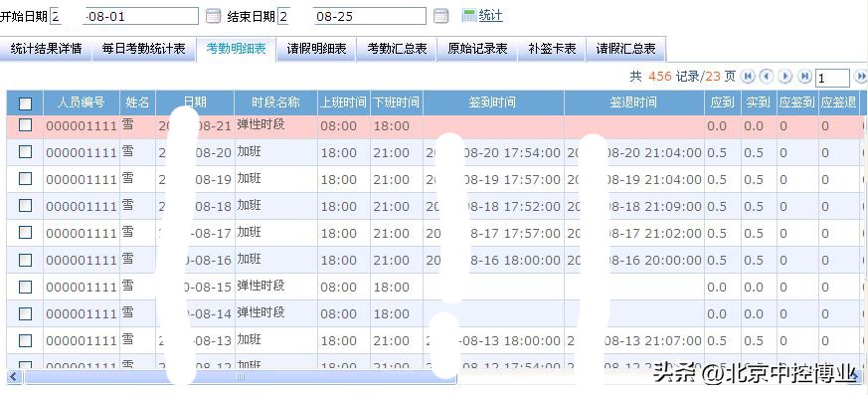
Task: Click the 上班时间 column header
Action: pos(344,102)
